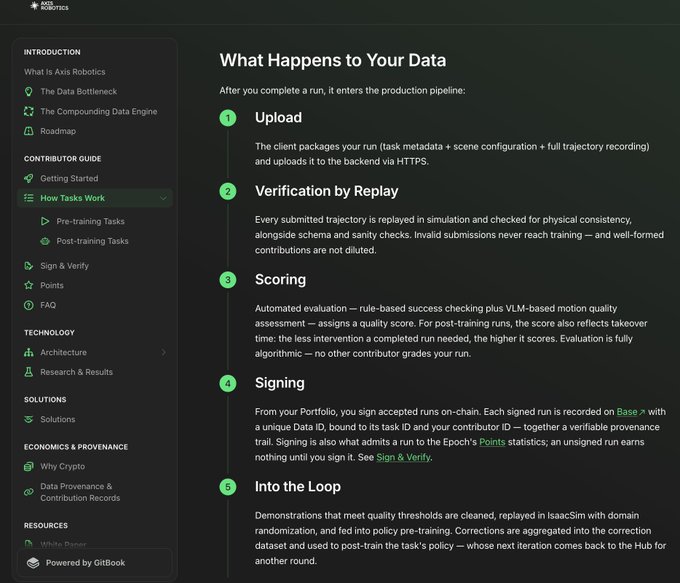Image resolution: width=680 pixels, height=583 pixels.
Task: Click the road icon beside Roadmap
Action: coord(29,131)
